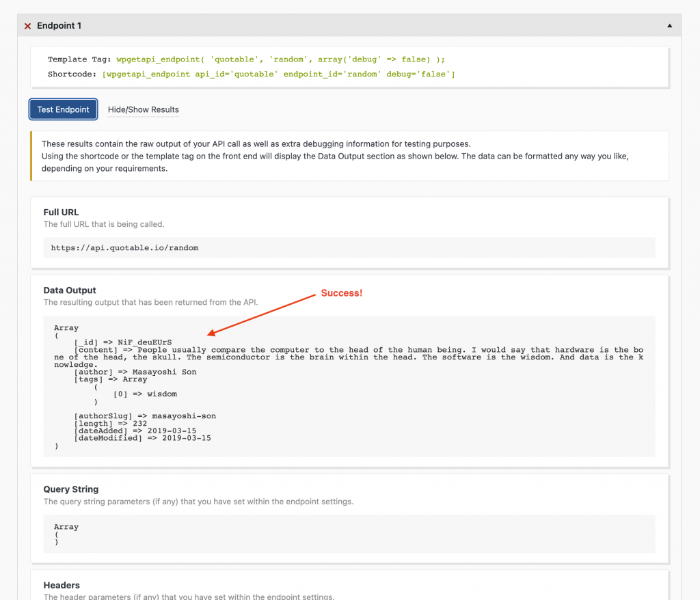The width and height of the screenshot is (700, 600).
Task: Click the [content] quote text line
Action: [x=349, y=357]
